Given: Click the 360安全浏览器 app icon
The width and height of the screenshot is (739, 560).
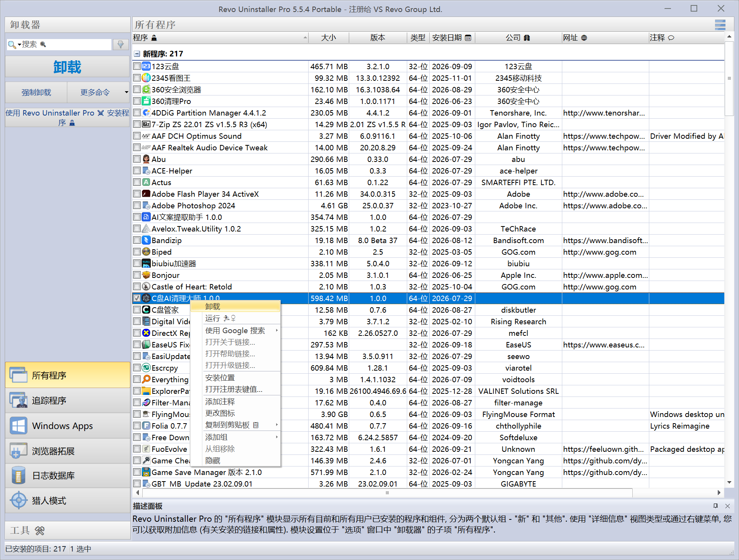Looking at the screenshot, I should (146, 89).
